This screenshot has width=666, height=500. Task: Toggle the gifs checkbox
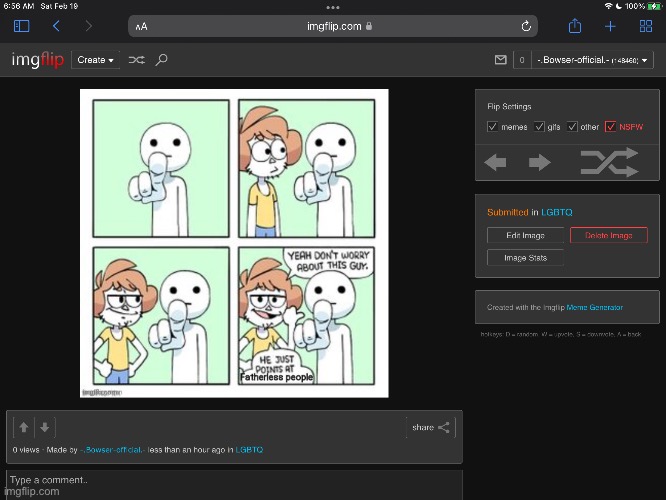[x=539, y=127]
